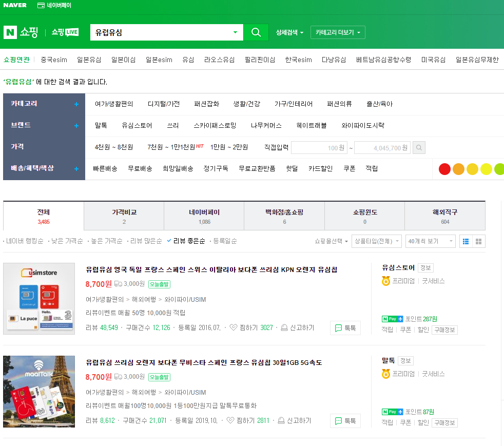504x446 pixels.
Task: Click maximum price input 4,045,700원
Action: click(x=382, y=148)
